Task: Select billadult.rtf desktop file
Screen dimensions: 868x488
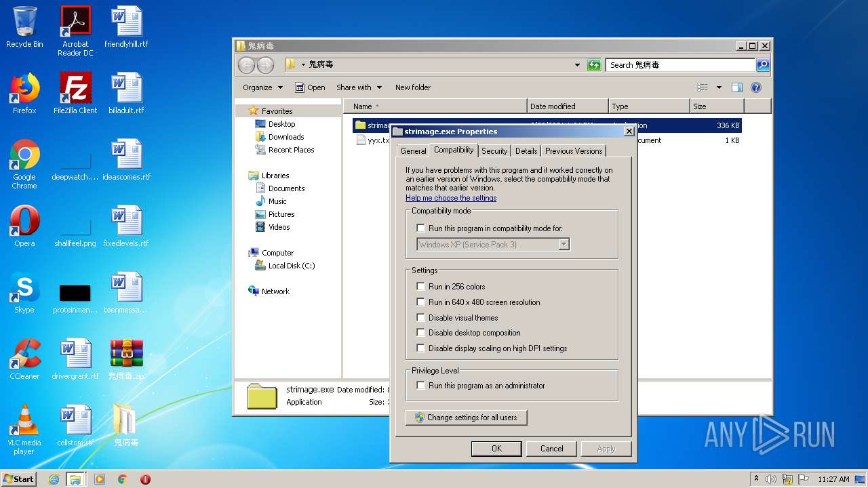Action: (126, 94)
